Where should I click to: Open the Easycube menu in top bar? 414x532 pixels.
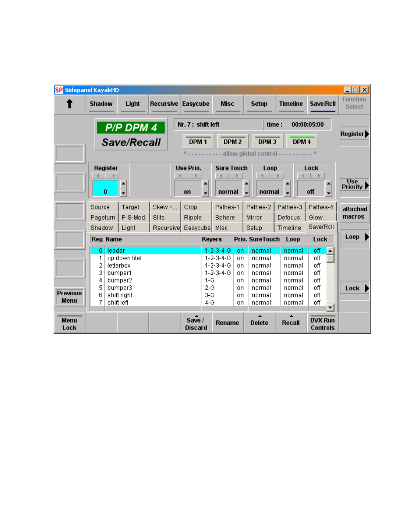196,105
